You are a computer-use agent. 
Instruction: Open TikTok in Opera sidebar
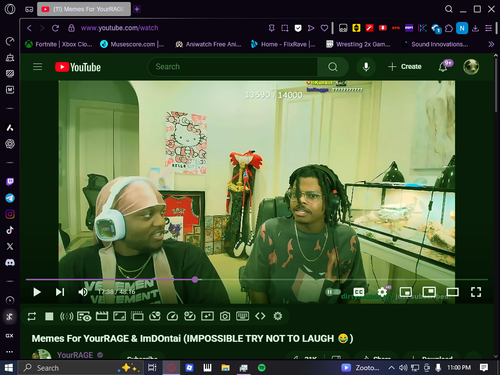10,230
